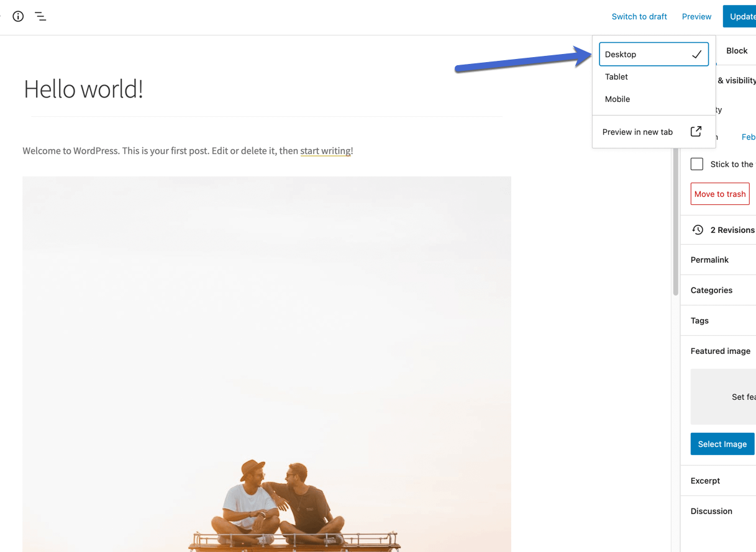Expand the Permalink panel
This screenshot has height=552, width=756.
click(x=709, y=260)
